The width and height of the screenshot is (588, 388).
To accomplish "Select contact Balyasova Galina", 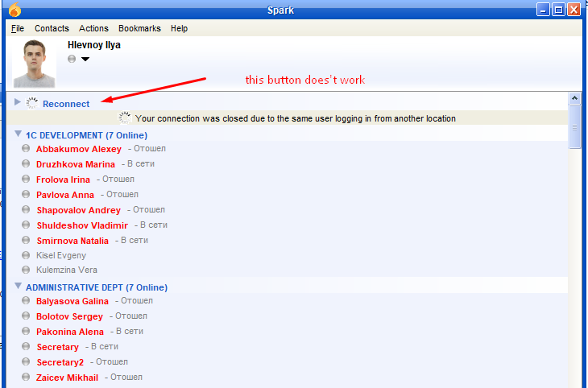I will coord(72,301).
